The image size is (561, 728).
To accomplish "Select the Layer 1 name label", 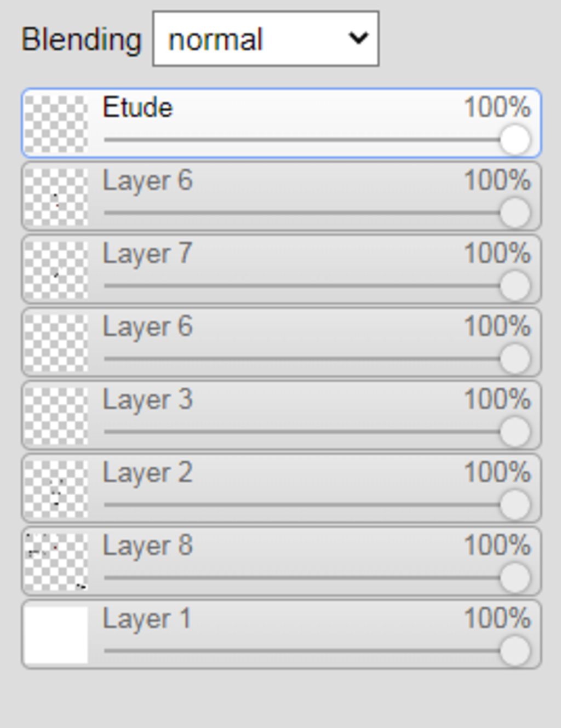I will pos(146,620).
